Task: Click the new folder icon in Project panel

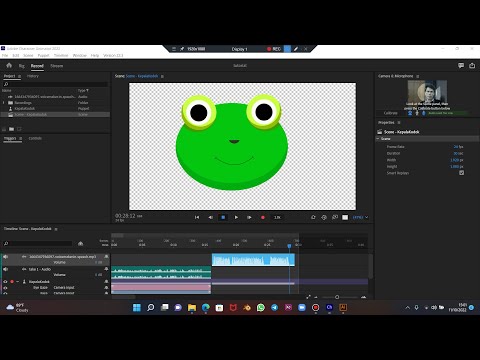Action: 12,129
